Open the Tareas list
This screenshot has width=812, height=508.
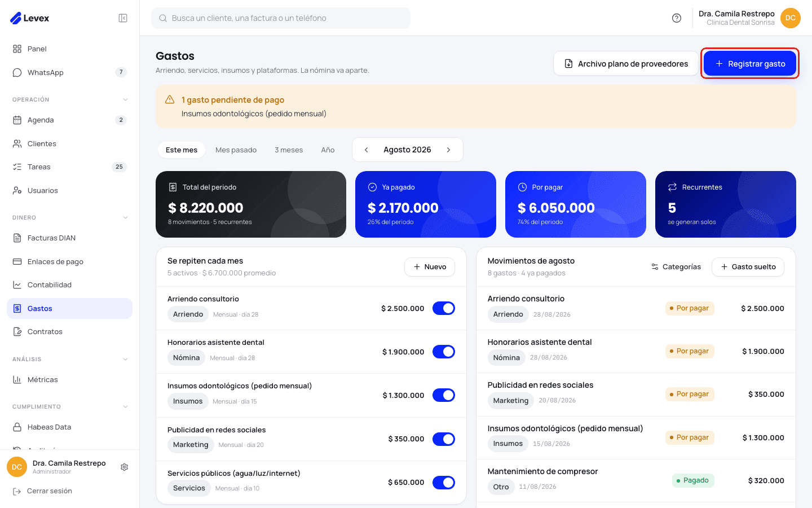[x=69, y=167]
